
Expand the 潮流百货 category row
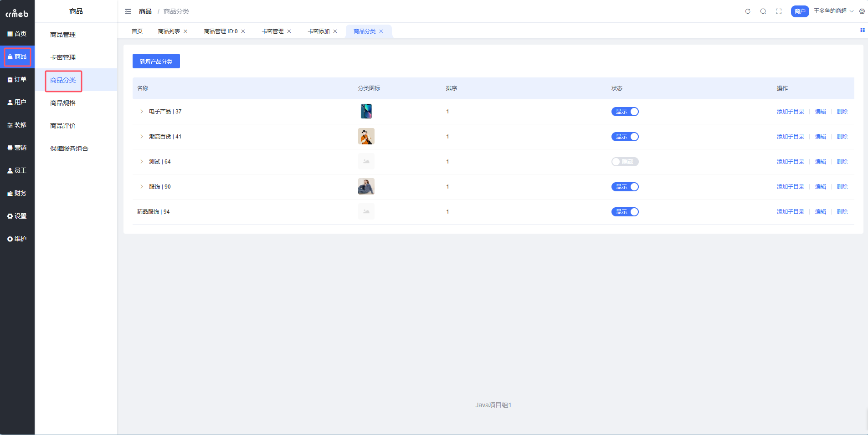(x=142, y=137)
